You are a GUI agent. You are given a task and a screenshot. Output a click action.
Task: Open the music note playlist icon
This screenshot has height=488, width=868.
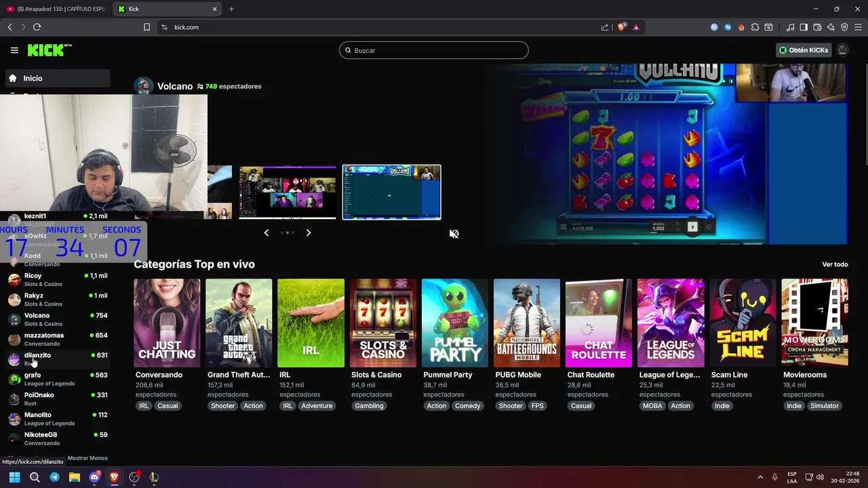[790, 27]
